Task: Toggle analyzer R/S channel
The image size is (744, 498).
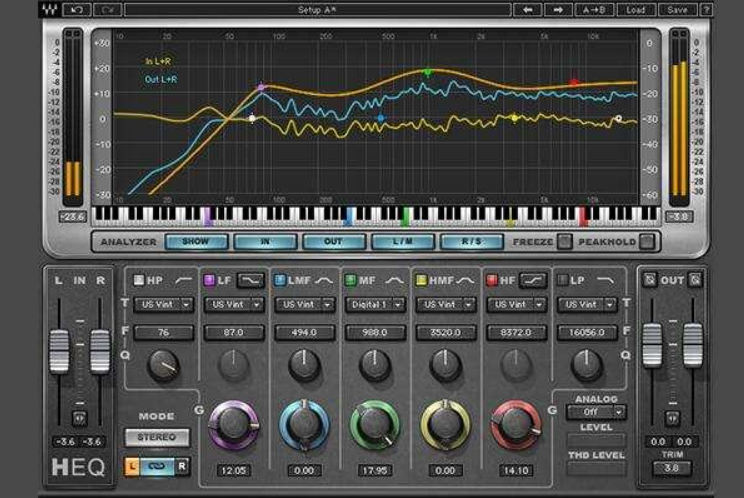Action: 472,241
